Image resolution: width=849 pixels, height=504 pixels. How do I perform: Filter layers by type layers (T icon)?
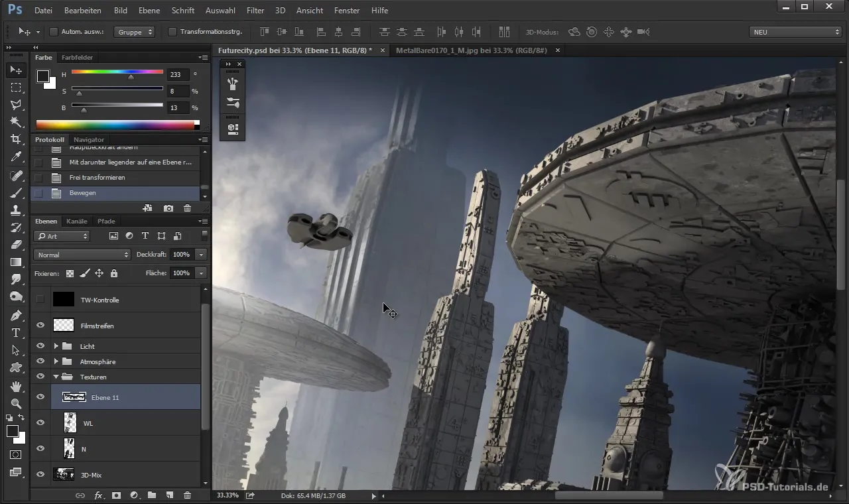145,236
